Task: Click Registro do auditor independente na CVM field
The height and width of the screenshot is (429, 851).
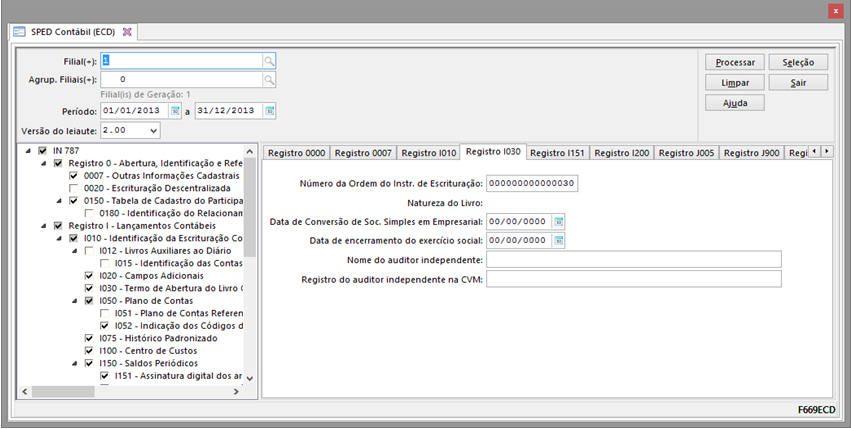Action: tap(634, 279)
